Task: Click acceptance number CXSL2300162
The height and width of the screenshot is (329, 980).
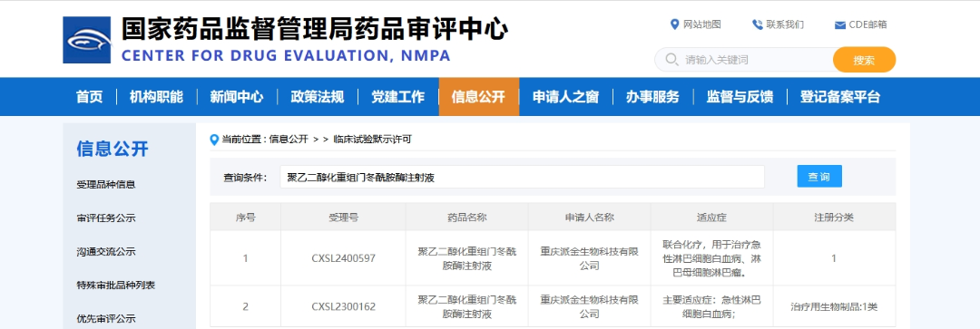Action: point(343,306)
